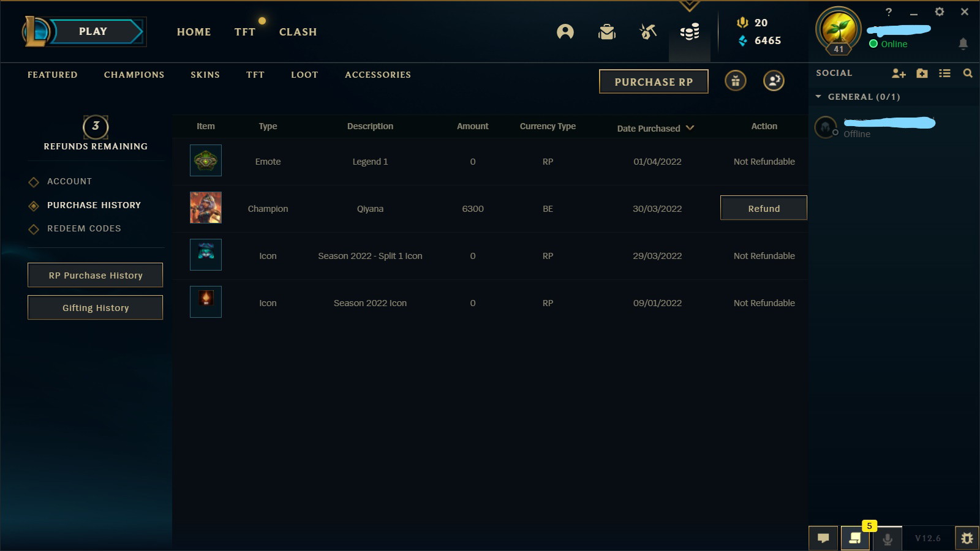Viewport: 980px width, 551px height.
Task: Open the bug report icon
Action: point(967,538)
